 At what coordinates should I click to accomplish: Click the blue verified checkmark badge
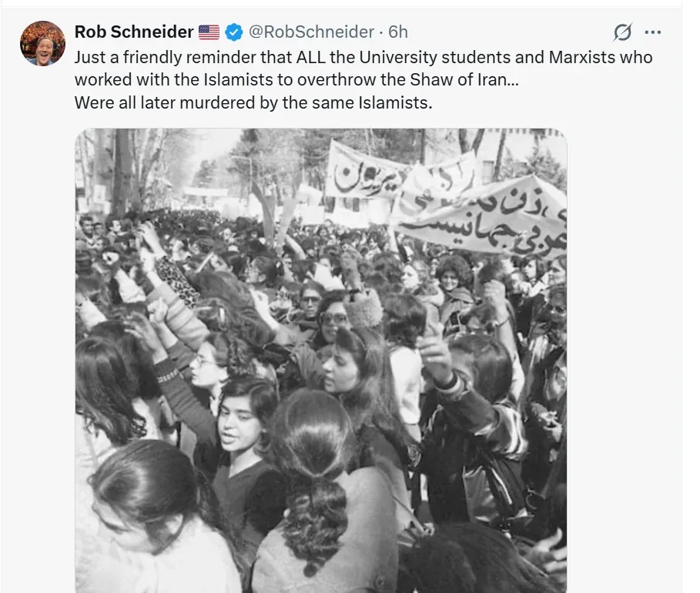click(x=234, y=32)
